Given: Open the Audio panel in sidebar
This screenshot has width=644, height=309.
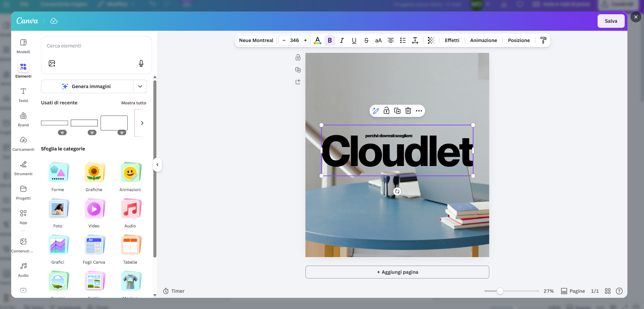Looking at the screenshot, I should point(23,270).
